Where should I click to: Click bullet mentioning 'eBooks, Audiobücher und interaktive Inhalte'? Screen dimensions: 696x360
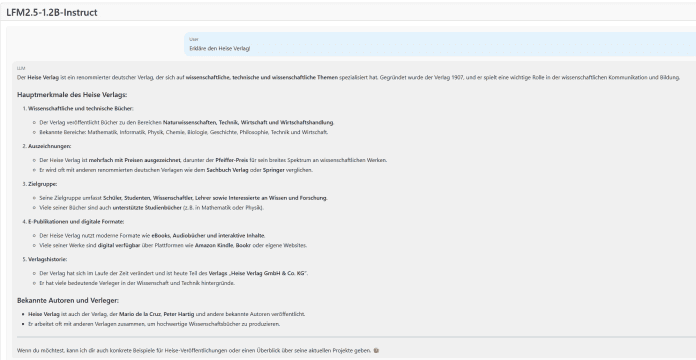pos(152,236)
